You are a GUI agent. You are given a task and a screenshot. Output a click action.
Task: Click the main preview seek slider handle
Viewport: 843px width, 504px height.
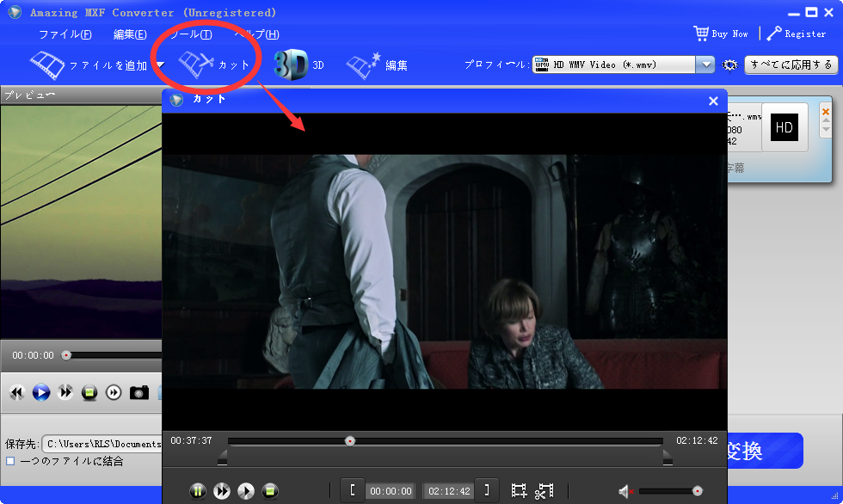(66, 355)
